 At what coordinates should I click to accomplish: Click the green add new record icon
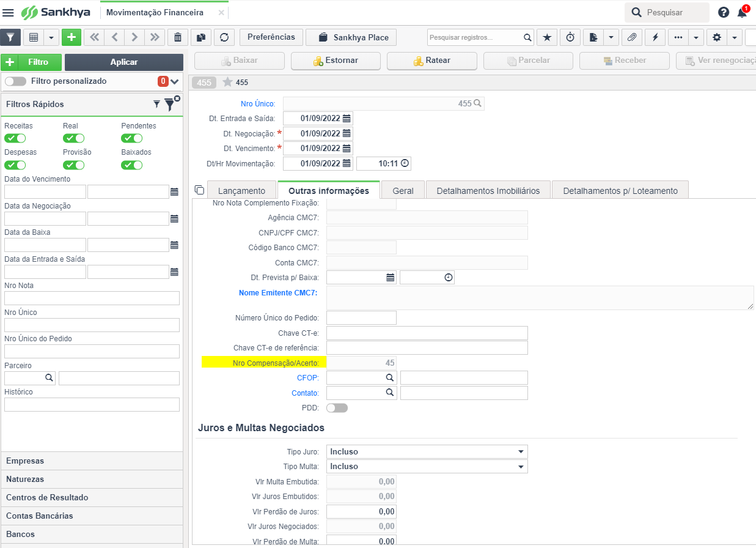click(72, 37)
